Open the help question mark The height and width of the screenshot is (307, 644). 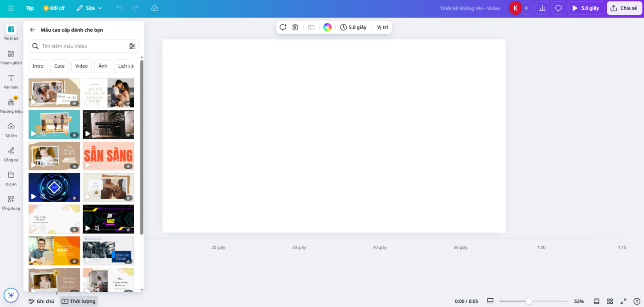click(637, 301)
